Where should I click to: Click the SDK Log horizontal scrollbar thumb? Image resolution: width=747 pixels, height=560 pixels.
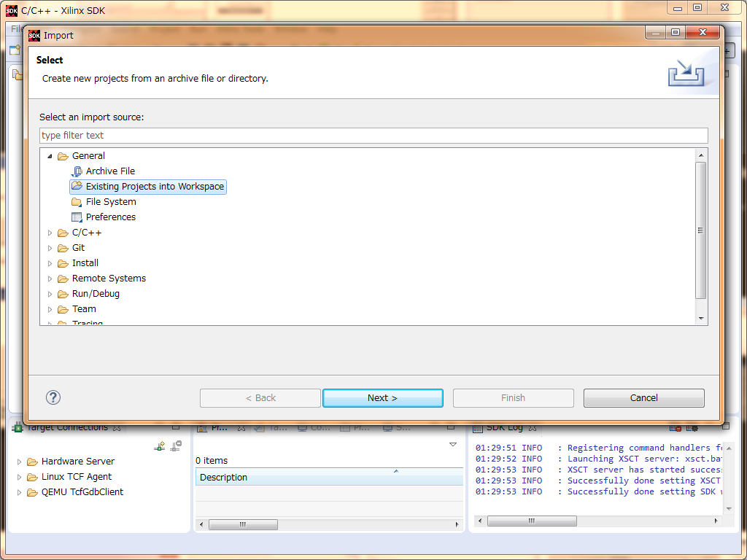pos(532,521)
